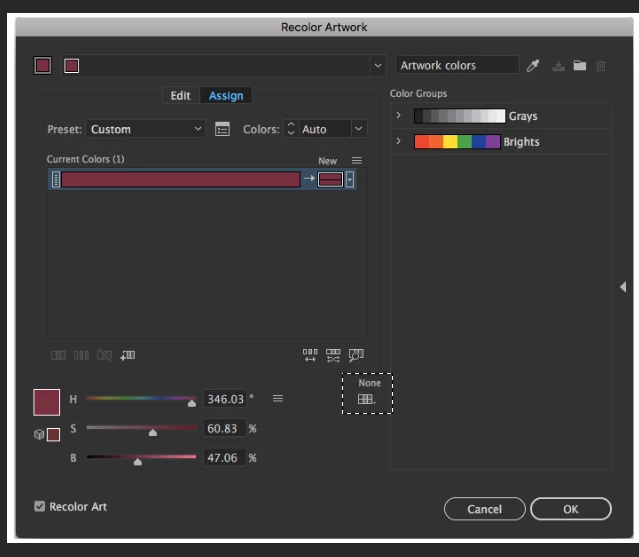
Task: Click the active colors swatch in harmony bar
Action: tap(71, 66)
